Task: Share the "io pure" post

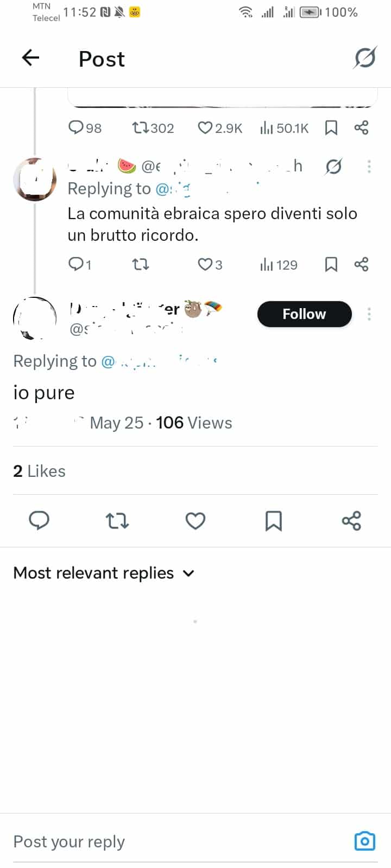Action: pyautogui.click(x=351, y=521)
